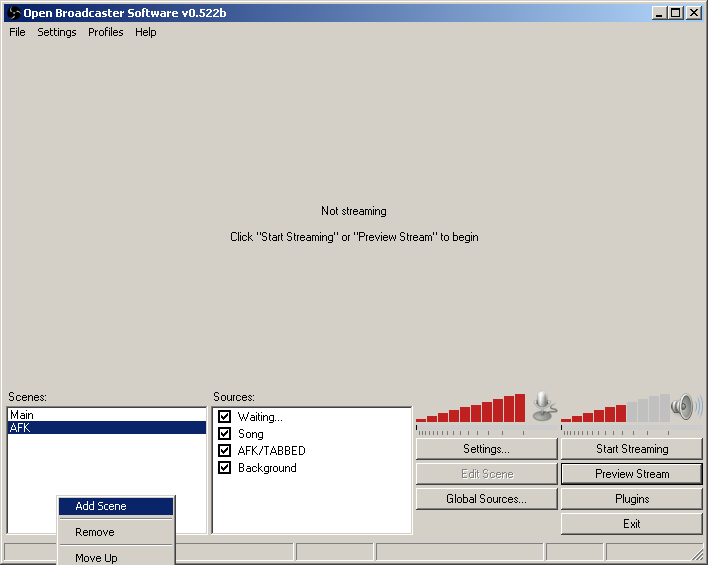Uncheck the AFK/TABBED source

coord(224,450)
